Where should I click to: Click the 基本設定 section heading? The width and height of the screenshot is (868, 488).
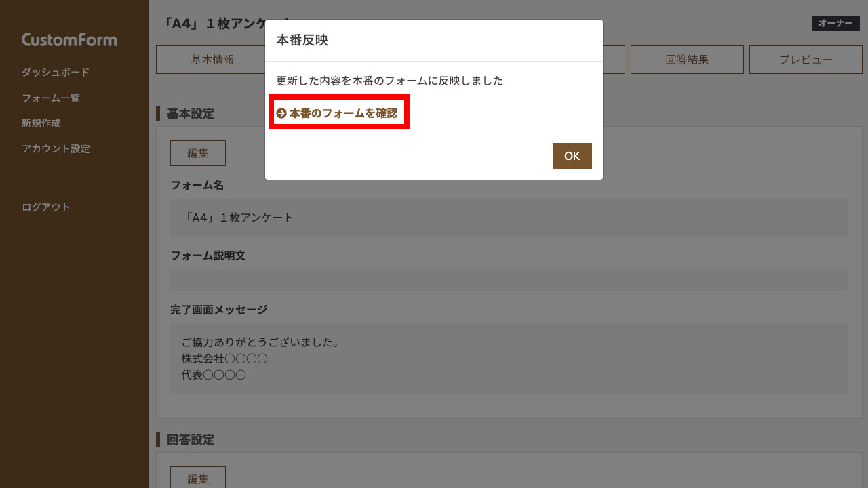pos(190,113)
